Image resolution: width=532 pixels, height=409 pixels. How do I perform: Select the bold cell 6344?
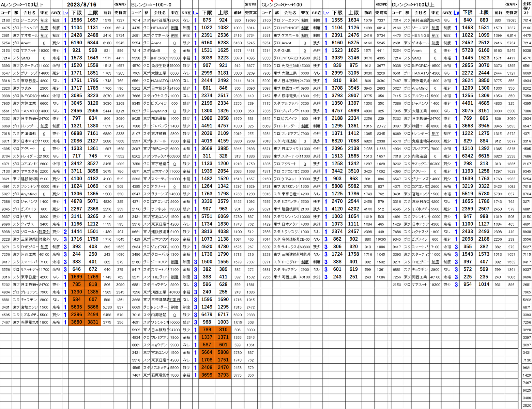tap(93, 43)
